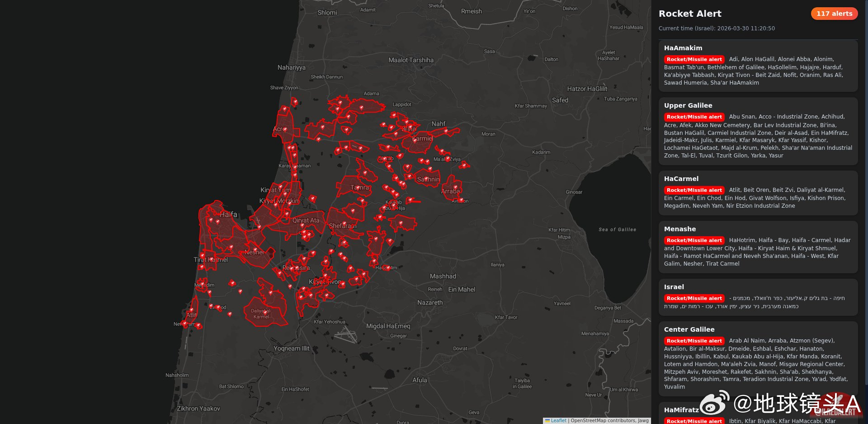Click Rocket/Missile alert tag in HaCarmel card
The height and width of the screenshot is (424, 868).
(x=694, y=190)
